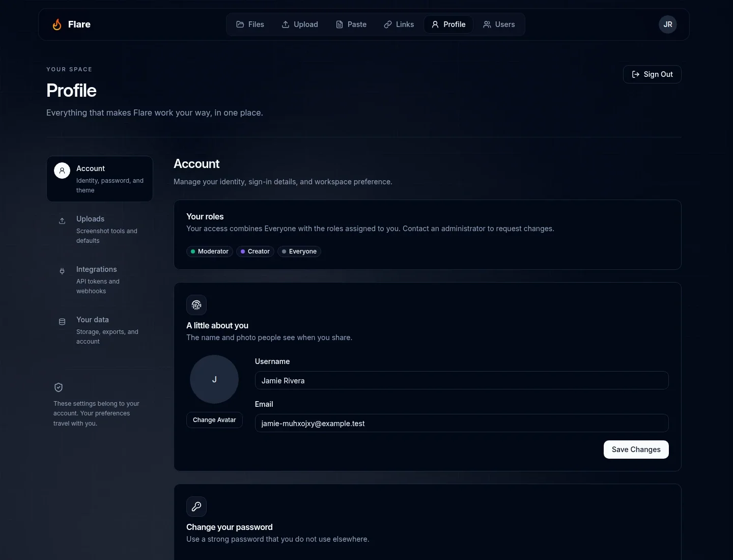Image resolution: width=733 pixels, height=560 pixels.
Task: Click the Sign Out button
Action: (x=652, y=74)
